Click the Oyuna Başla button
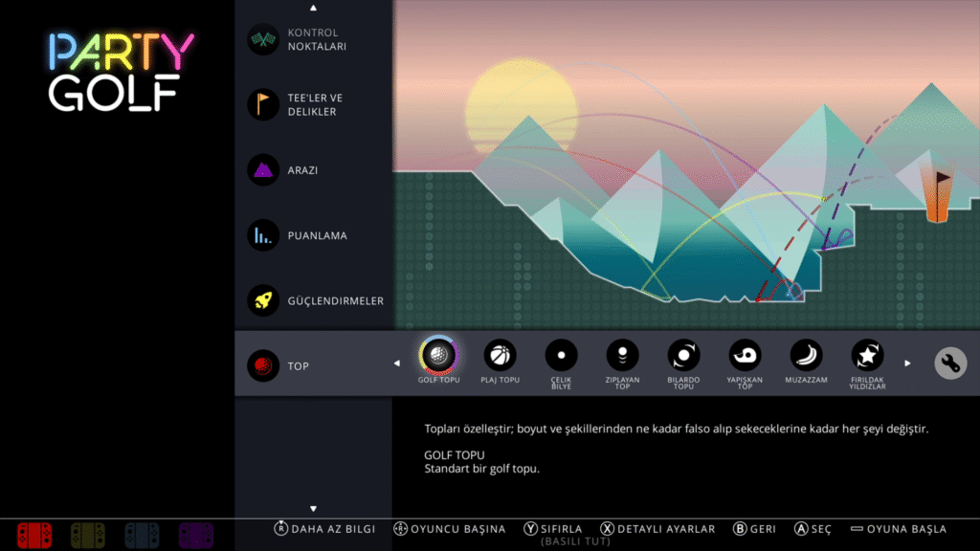 click(x=899, y=529)
